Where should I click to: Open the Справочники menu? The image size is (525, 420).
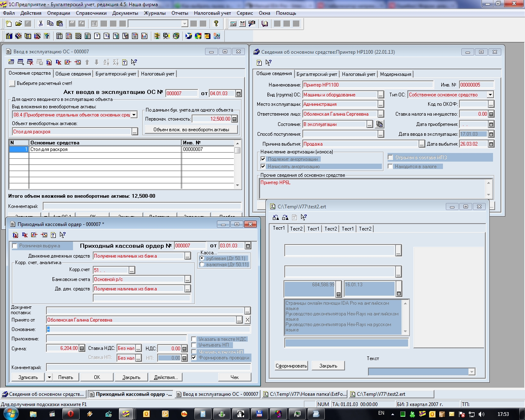click(x=91, y=13)
